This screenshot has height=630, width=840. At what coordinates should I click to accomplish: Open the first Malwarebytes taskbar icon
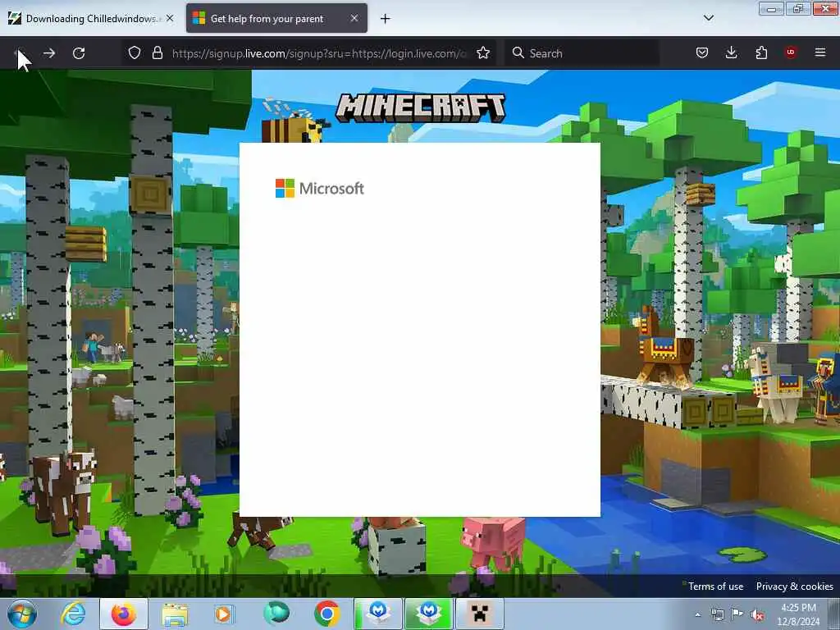tap(378, 614)
